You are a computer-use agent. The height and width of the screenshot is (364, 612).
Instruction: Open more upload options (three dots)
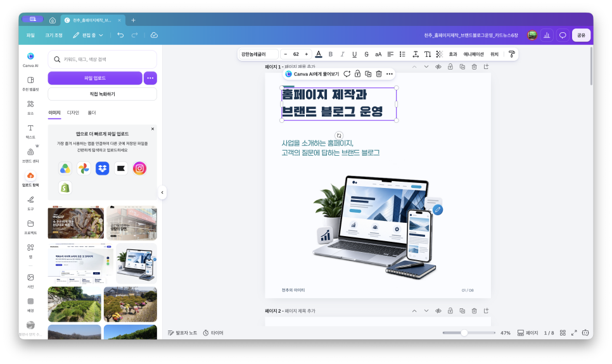point(150,78)
